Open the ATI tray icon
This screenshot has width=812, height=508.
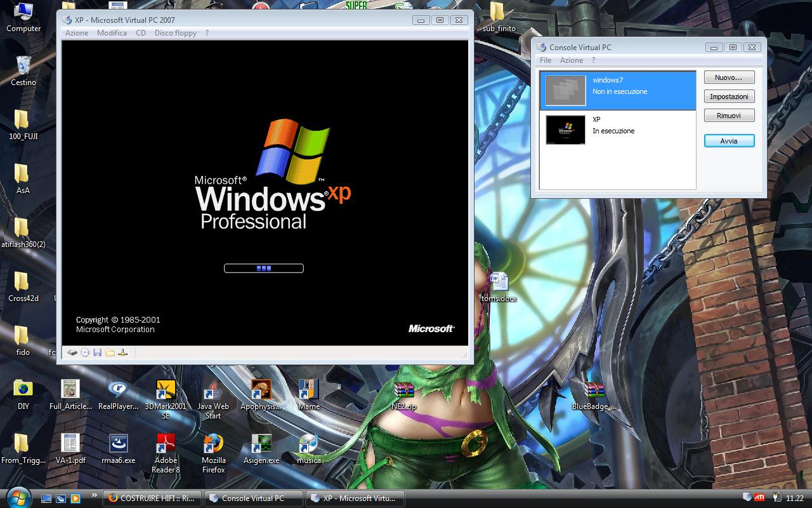[x=759, y=497]
